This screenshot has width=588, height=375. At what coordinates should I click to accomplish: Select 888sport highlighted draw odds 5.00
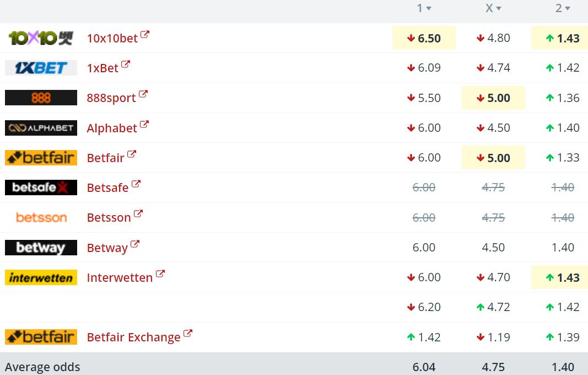494,98
